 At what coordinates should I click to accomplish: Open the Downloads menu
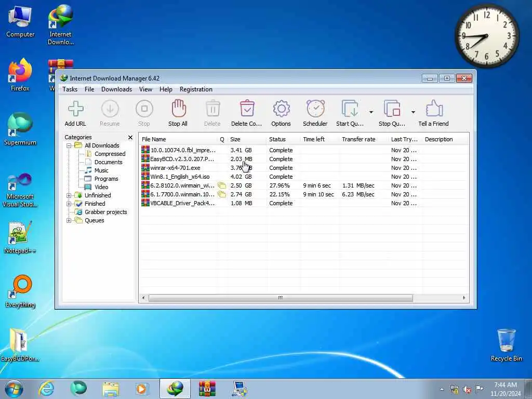click(116, 89)
